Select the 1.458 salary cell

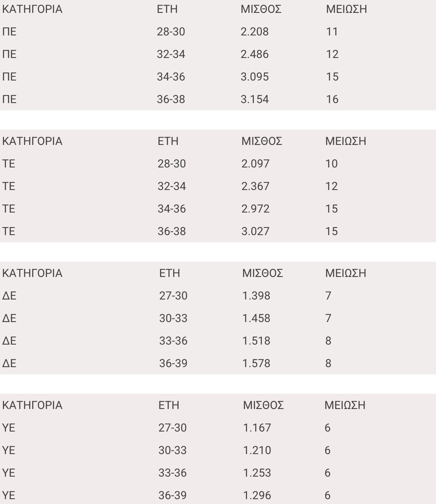point(256,318)
